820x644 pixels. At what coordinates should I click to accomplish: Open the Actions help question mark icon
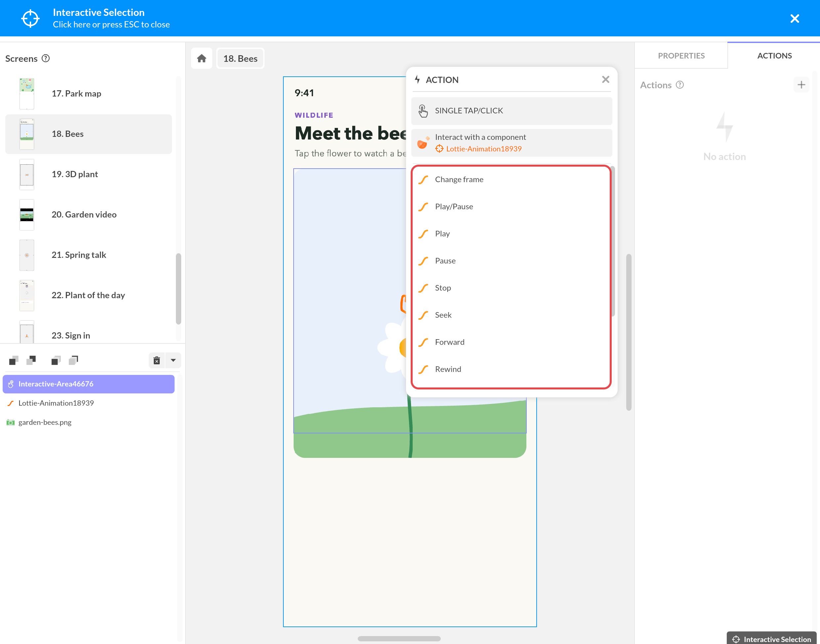tap(680, 85)
